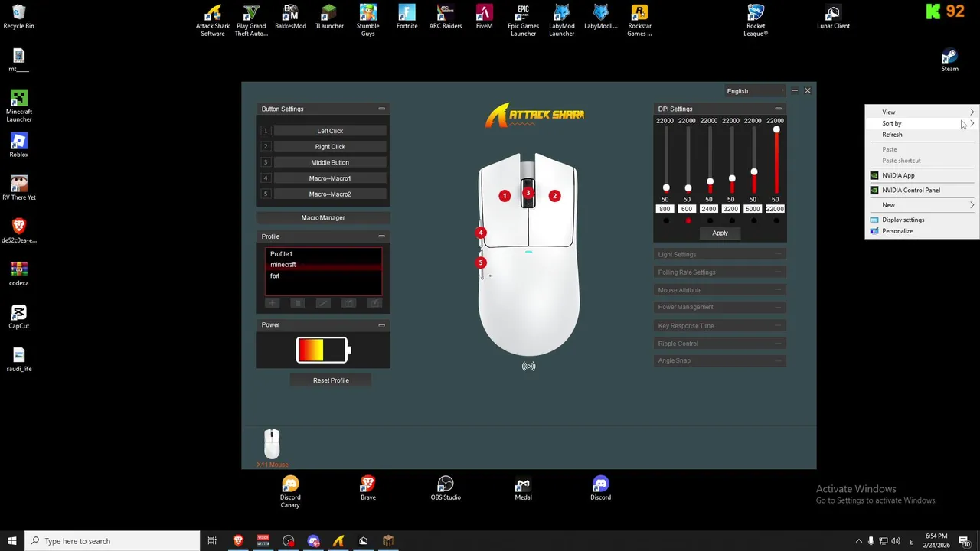
Task: Click red marker 4 on side button
Action: 481,233
